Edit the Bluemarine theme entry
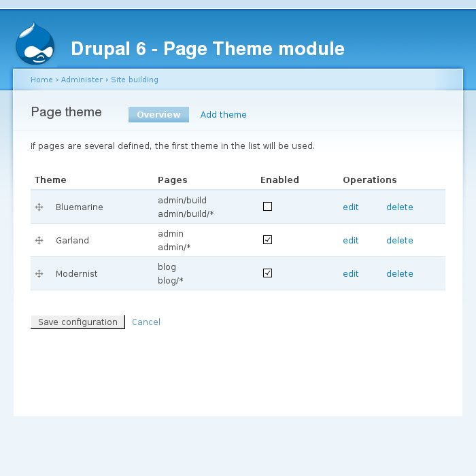The width and height of the screenshot is (476, 476). click(351, 207)
